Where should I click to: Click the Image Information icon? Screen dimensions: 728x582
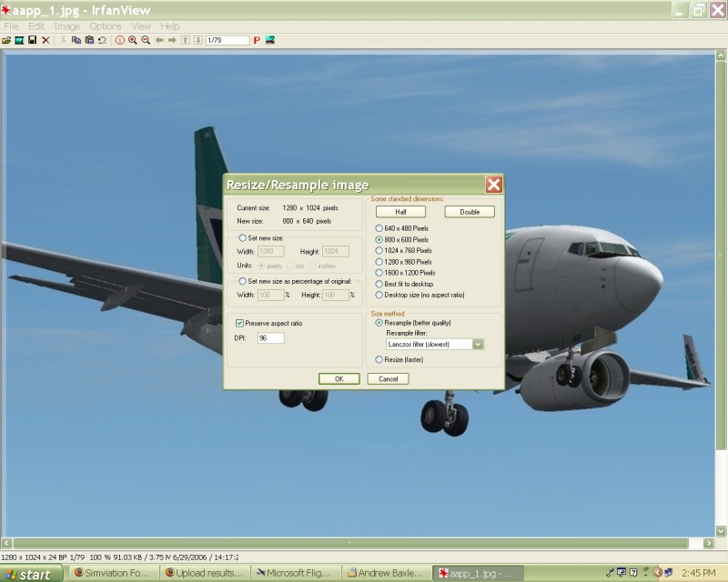[x=119, y=41]
